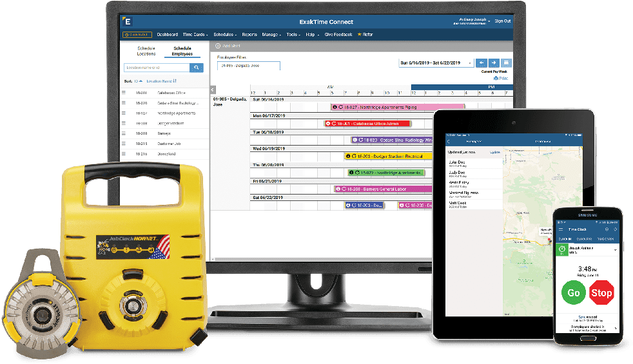Expand the Help menu
Image resolution: width=633 pixels, height=364 pixels.
point(312,35)
